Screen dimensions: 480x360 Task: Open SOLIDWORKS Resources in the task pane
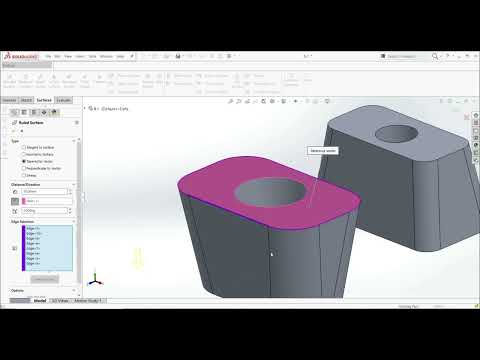(476, 115)
